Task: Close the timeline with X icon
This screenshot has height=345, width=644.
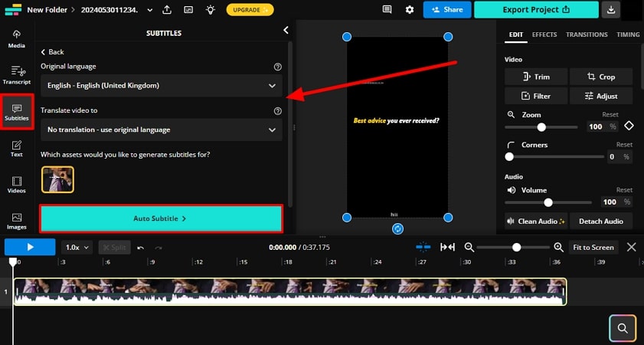Action: (x=631, y=247)
